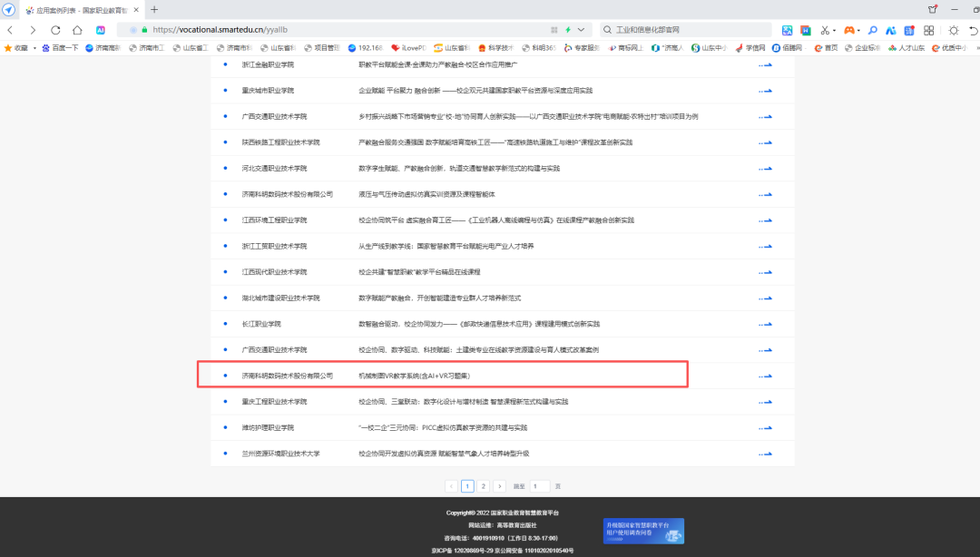Click the orange game controller icon
The image size is (980, 557).
click(848, 29)
